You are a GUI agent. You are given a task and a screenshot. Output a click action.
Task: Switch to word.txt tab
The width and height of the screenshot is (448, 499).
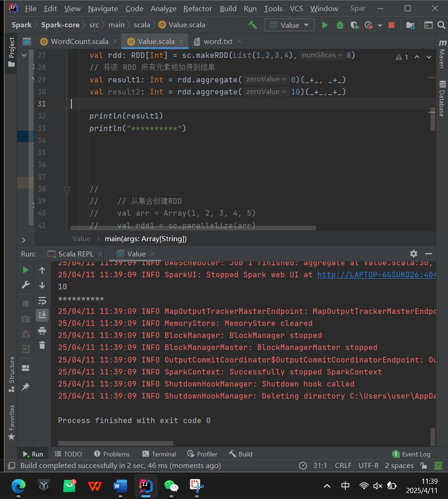[x=218, y=41]
